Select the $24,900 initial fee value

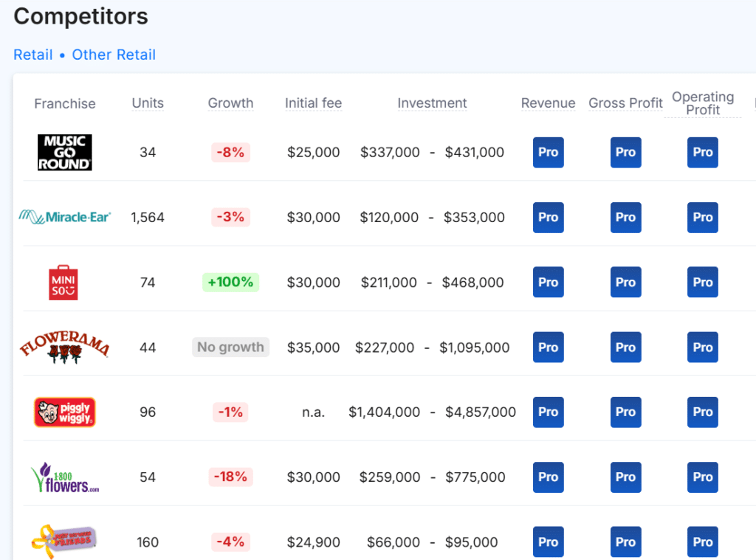click(313, 542)
